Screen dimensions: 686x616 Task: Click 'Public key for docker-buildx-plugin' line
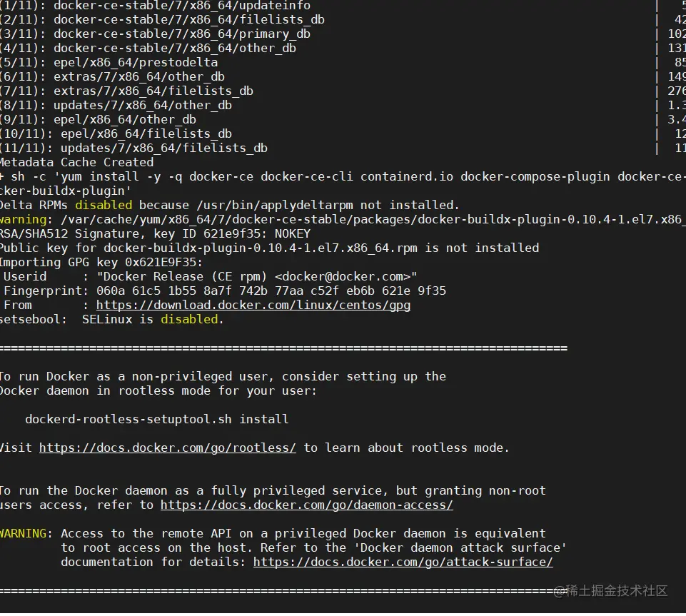(x=269, y=248)
